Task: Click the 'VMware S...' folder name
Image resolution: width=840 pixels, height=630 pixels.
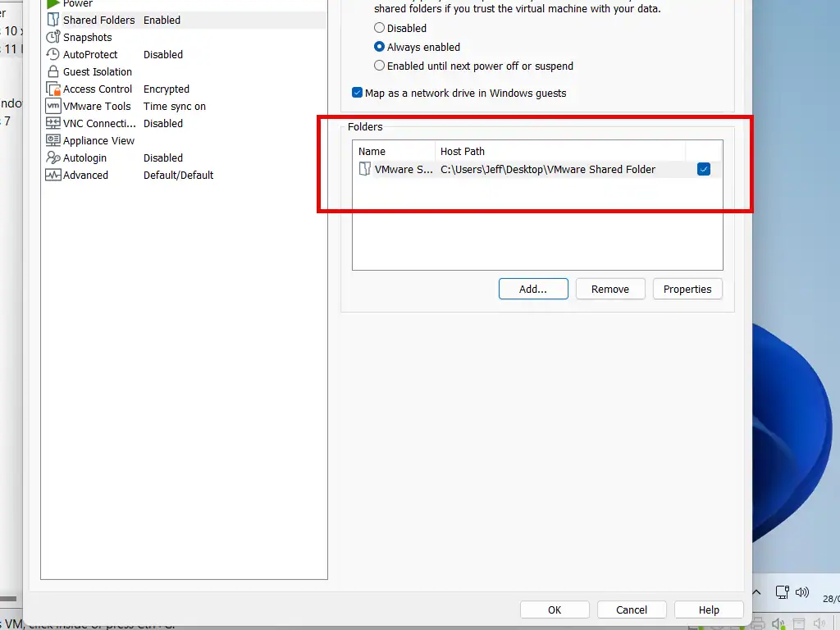Action: pos(404,169)
